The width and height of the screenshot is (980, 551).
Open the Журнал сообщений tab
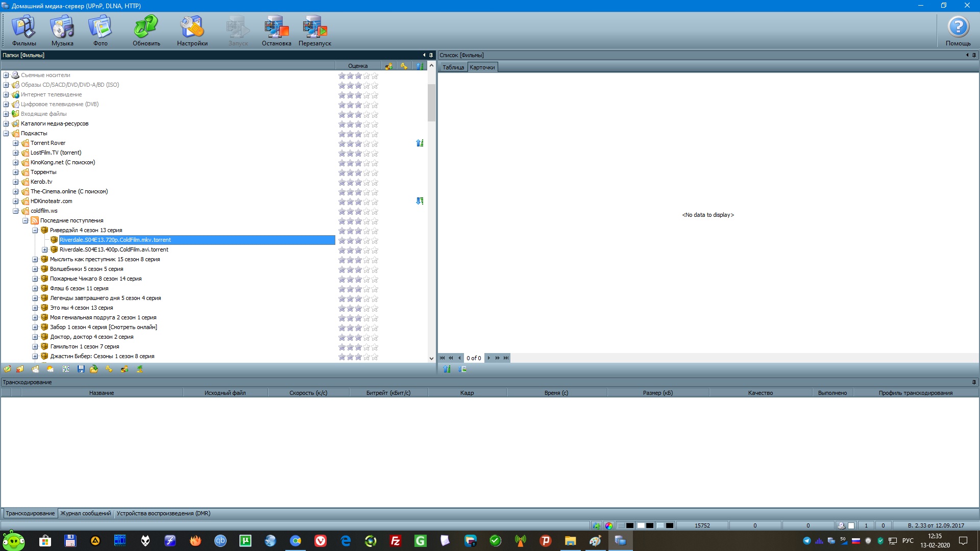(x=85, y=514)
